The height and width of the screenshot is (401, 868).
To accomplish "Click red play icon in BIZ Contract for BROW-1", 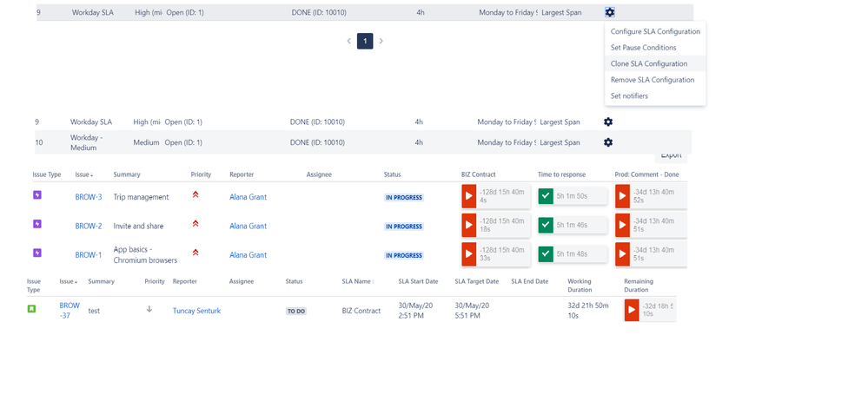I will click(469, 253).
